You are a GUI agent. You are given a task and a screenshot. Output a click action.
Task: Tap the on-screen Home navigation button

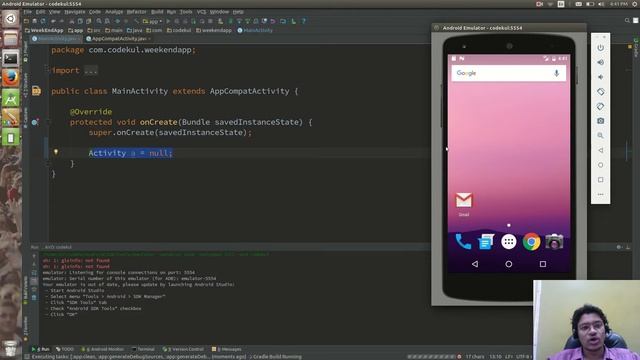(509, 264)
